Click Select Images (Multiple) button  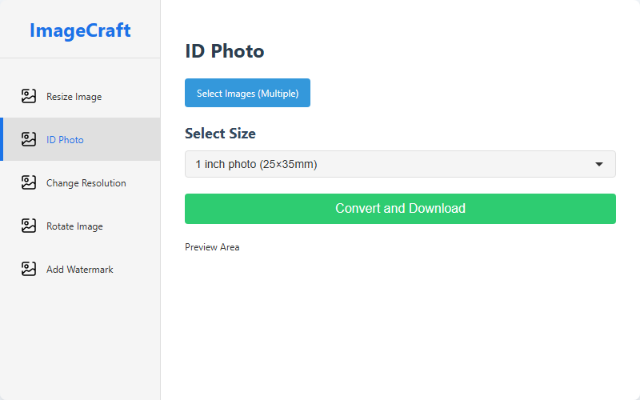[247, 93]
